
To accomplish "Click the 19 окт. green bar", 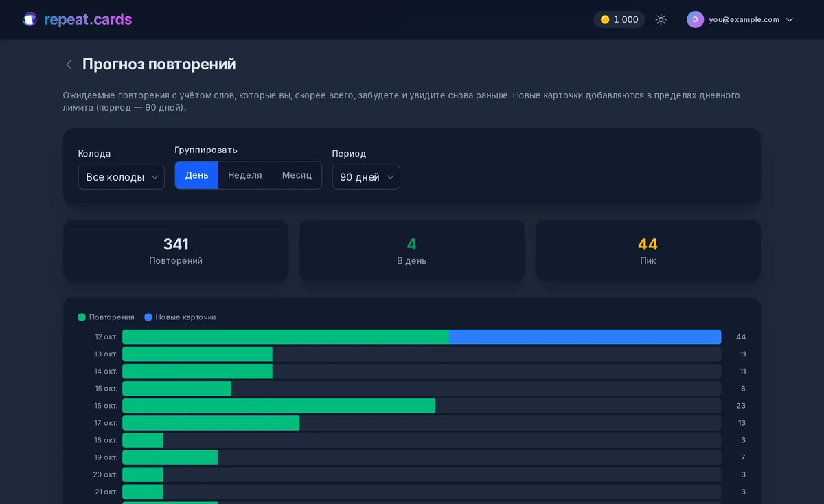I will pos(170,457).
